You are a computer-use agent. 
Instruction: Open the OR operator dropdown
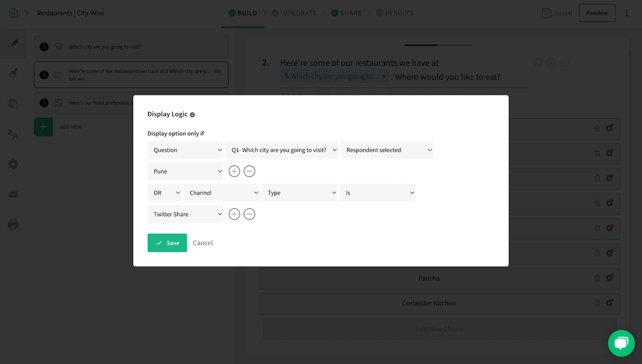click(165, 193)
